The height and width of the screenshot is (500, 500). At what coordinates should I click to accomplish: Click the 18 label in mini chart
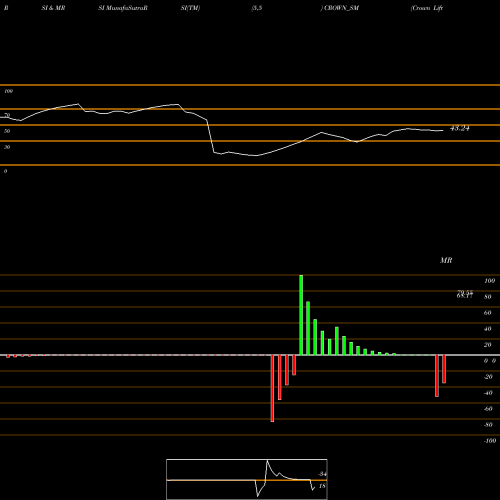322,486
